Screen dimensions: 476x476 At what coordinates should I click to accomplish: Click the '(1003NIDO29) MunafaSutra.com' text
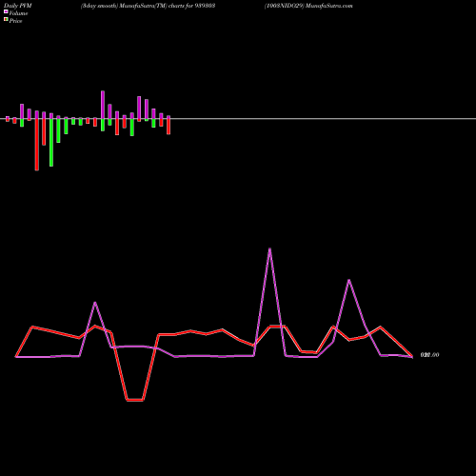click(308, 6)
